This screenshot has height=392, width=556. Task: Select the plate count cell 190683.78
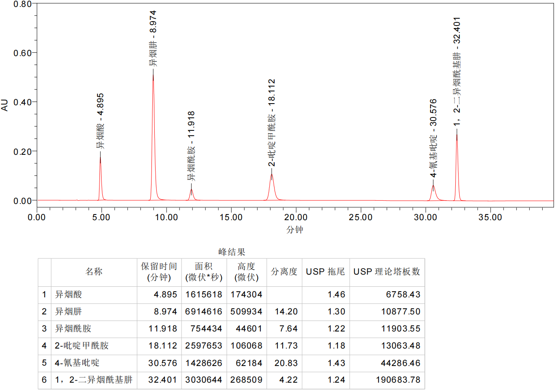pyautogui.click(x=398, y=380)
